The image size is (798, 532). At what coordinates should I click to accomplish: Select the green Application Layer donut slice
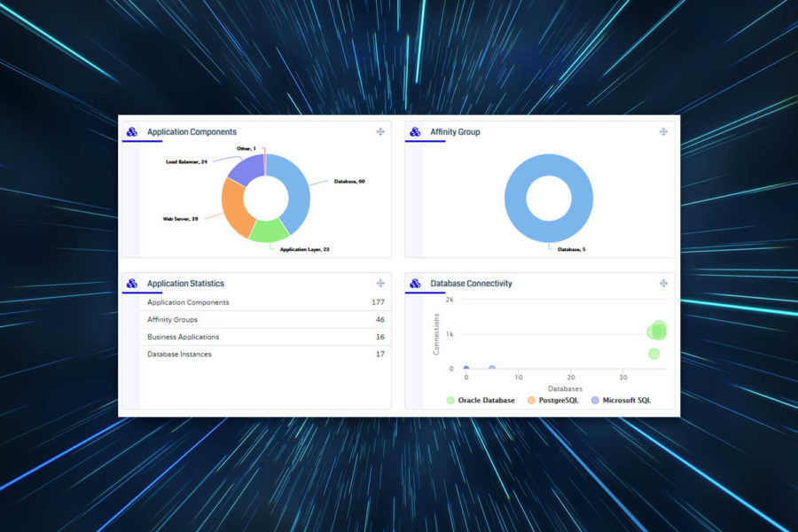[x=270, y=231]
